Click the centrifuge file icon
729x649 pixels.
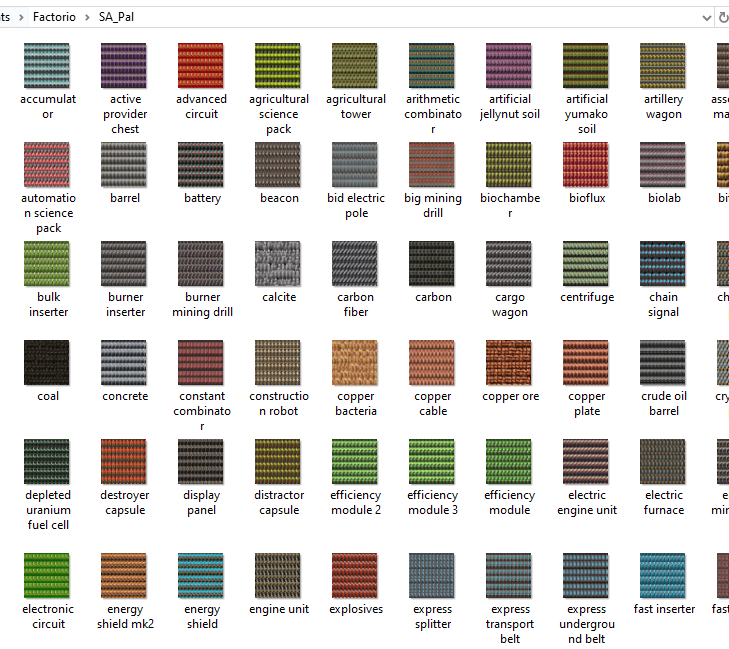coord(585,264)
